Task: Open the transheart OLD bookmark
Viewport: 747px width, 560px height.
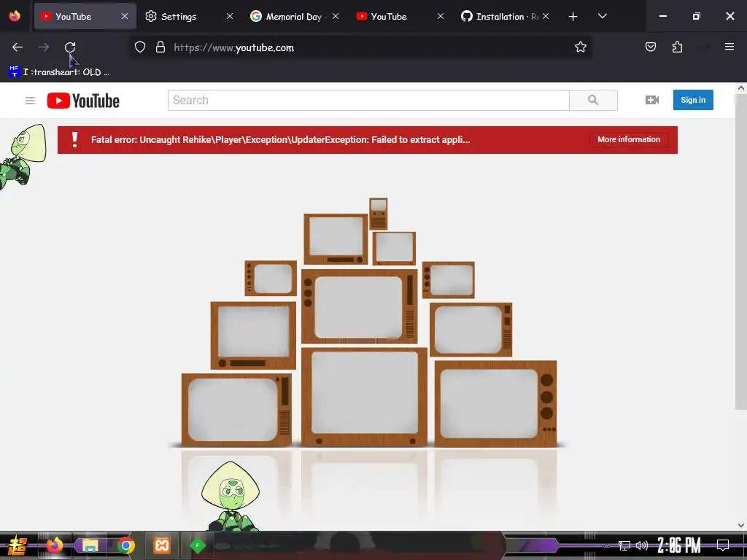Action: point(60,72)
